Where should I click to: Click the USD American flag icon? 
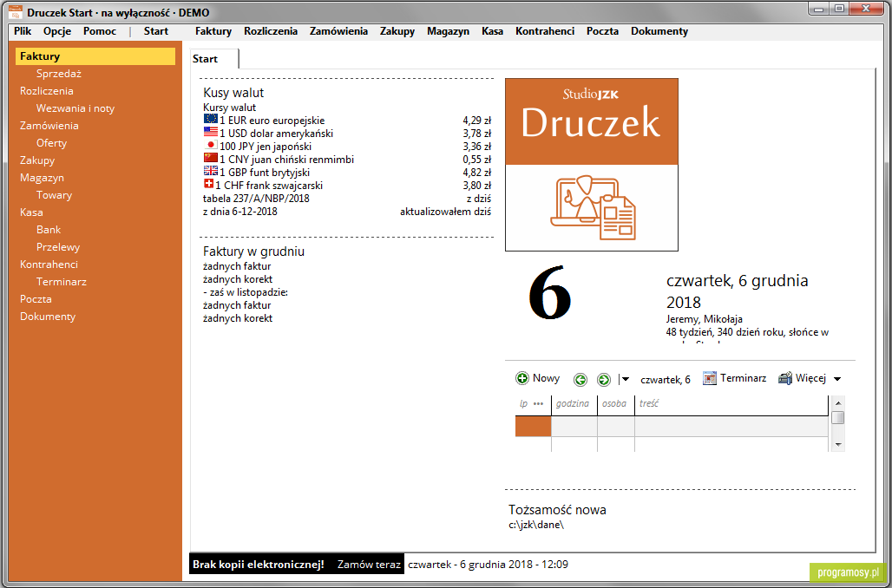pyautogui.click(x=211, y=132)
